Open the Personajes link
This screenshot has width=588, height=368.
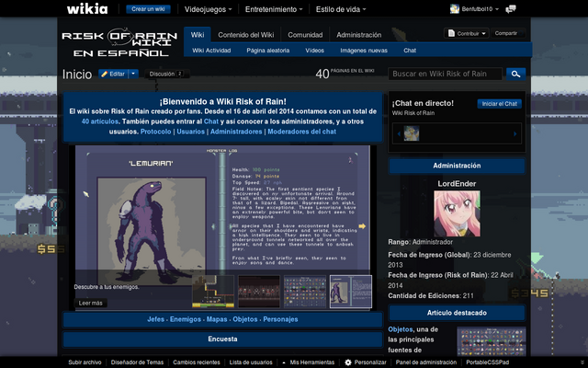(280, 319)
